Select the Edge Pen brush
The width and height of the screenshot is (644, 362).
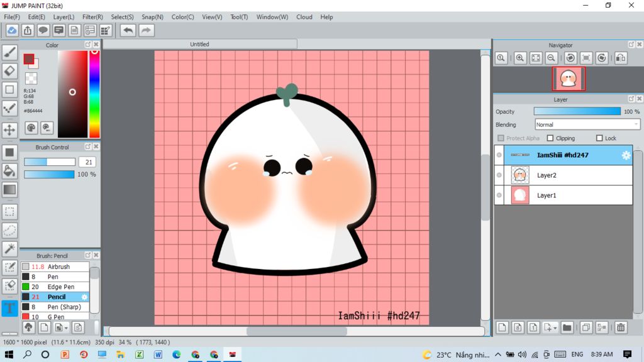(x=55, y=287)
